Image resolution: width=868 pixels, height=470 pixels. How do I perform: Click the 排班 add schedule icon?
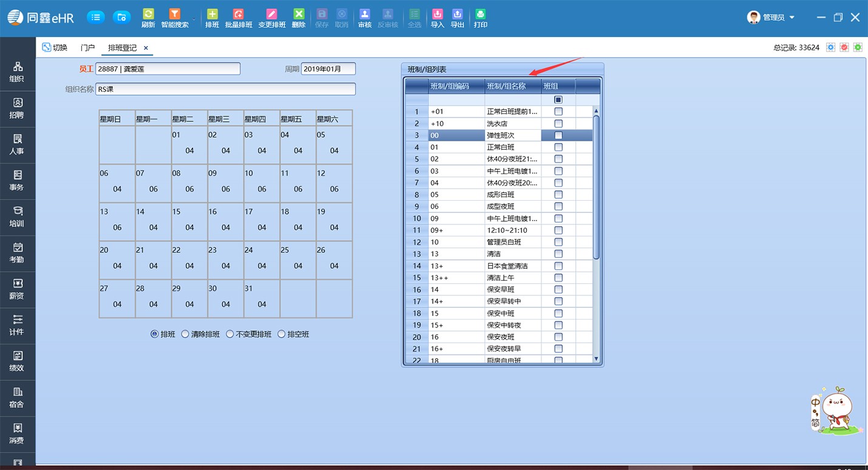212,18
